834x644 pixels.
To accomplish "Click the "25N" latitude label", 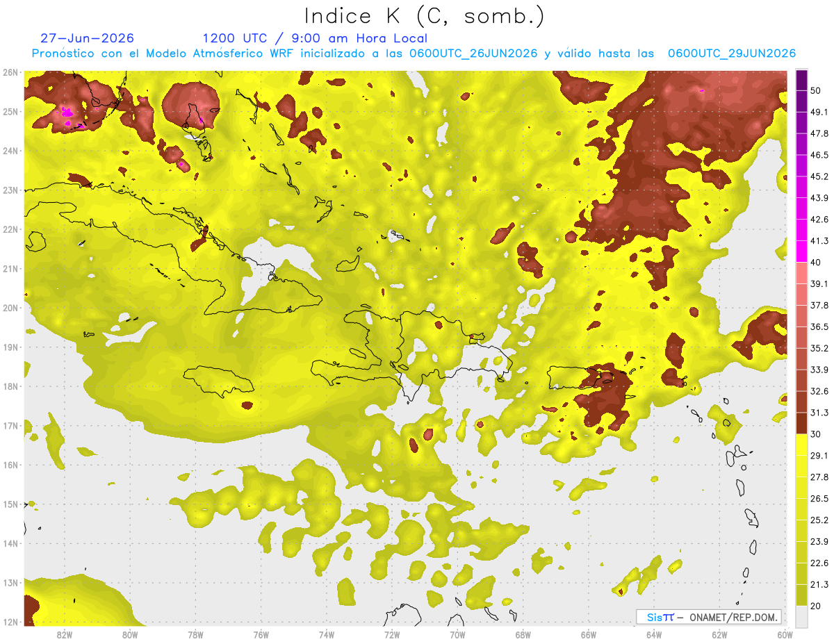I will 10,112.
